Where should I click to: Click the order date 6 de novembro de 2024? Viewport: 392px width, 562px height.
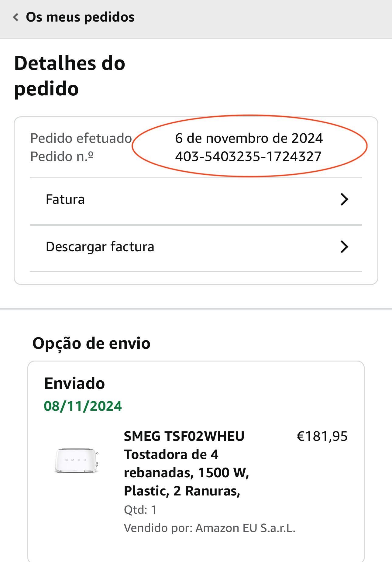point(249,139)
